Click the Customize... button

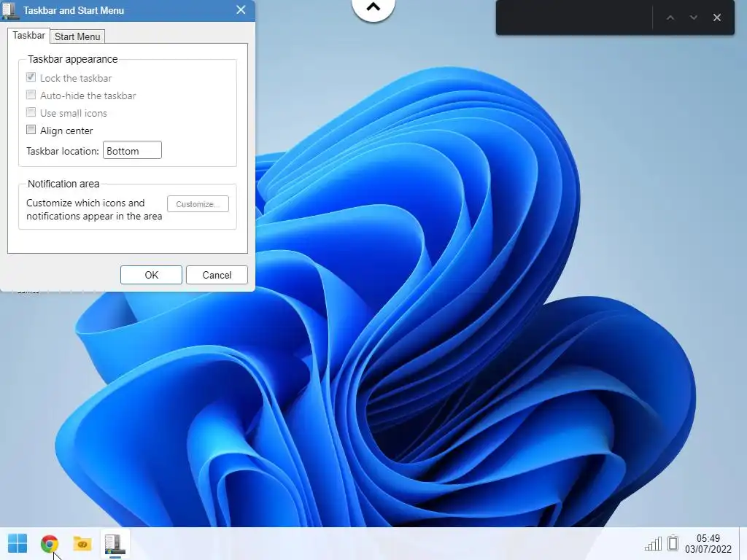click(198, 204)
